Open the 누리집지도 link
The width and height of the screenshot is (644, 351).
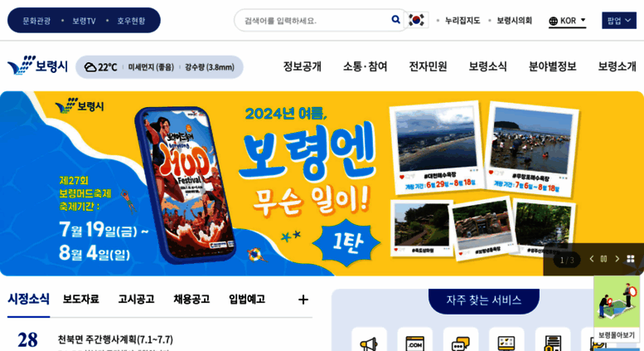tap(462, 20)
